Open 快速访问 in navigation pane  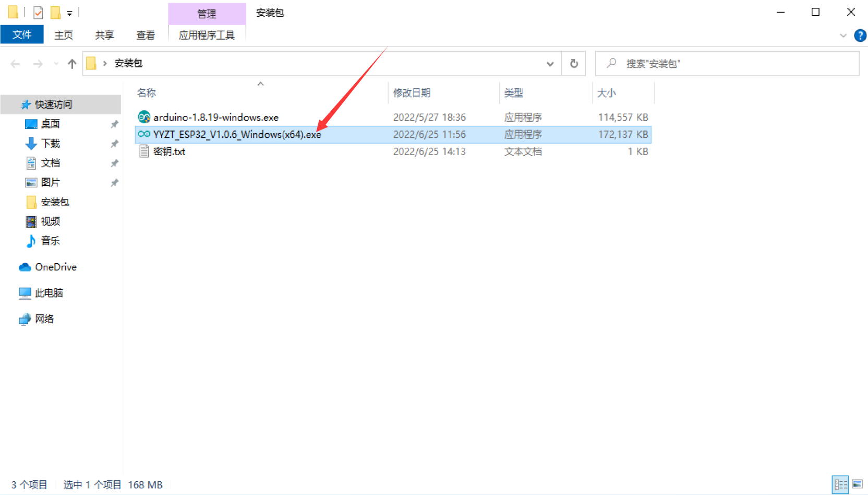[x=54, y=104]
